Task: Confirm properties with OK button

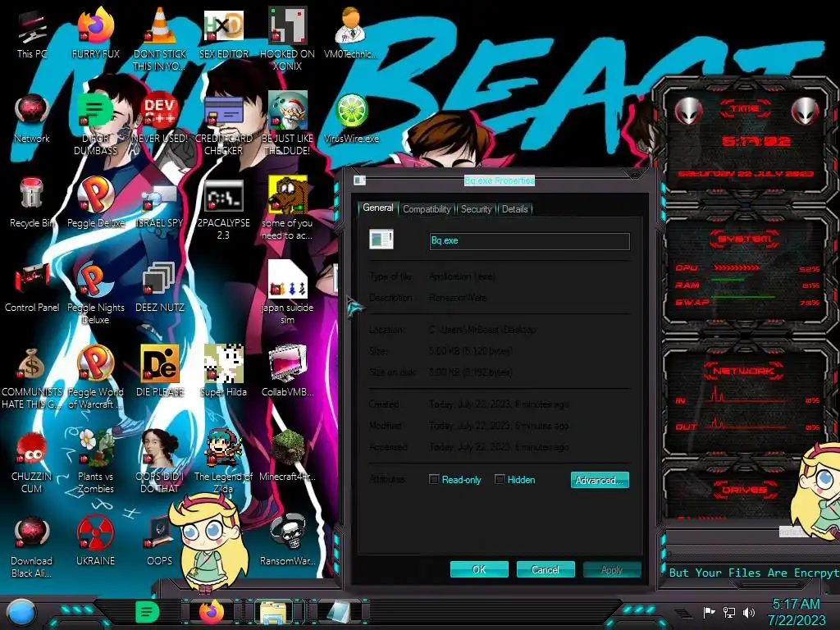Action: (x=479, y=569)
